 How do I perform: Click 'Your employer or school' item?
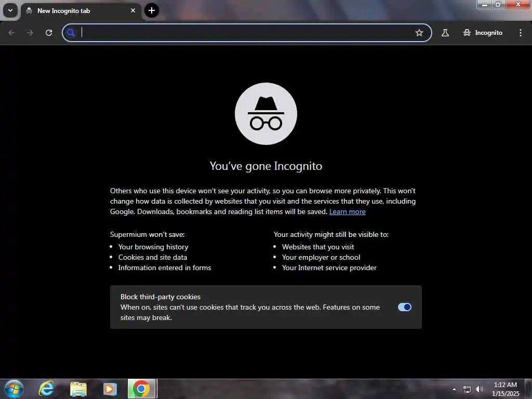[x=321, y=257]
